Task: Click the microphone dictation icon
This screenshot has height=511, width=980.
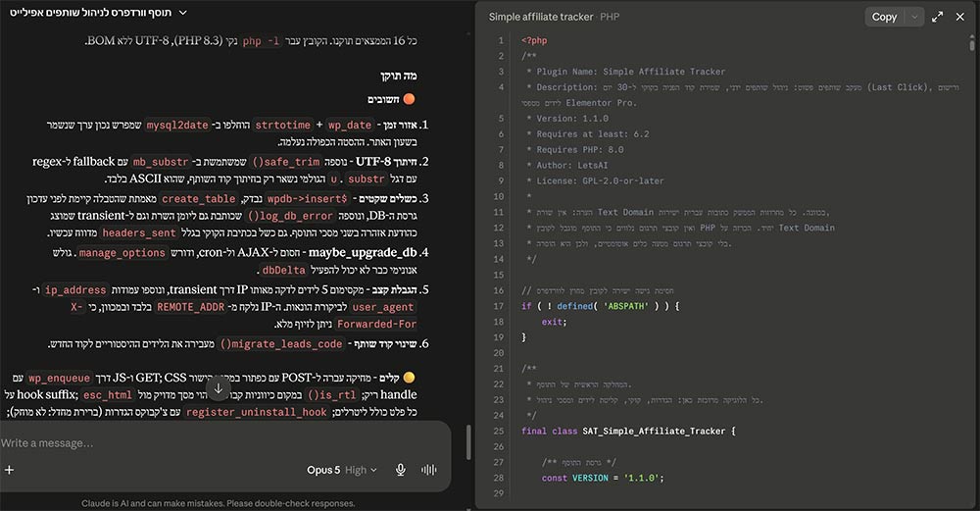Action: [401, 470]
